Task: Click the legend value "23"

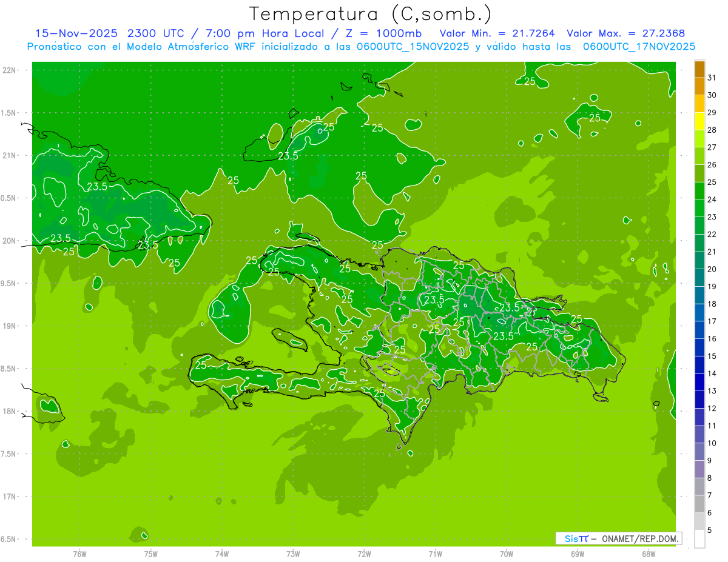Action: (x=712, y=217)
